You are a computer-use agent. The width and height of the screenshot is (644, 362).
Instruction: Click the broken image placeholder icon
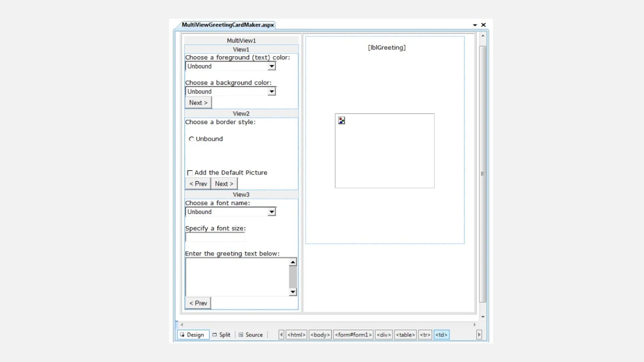click(x=341, y=120)
